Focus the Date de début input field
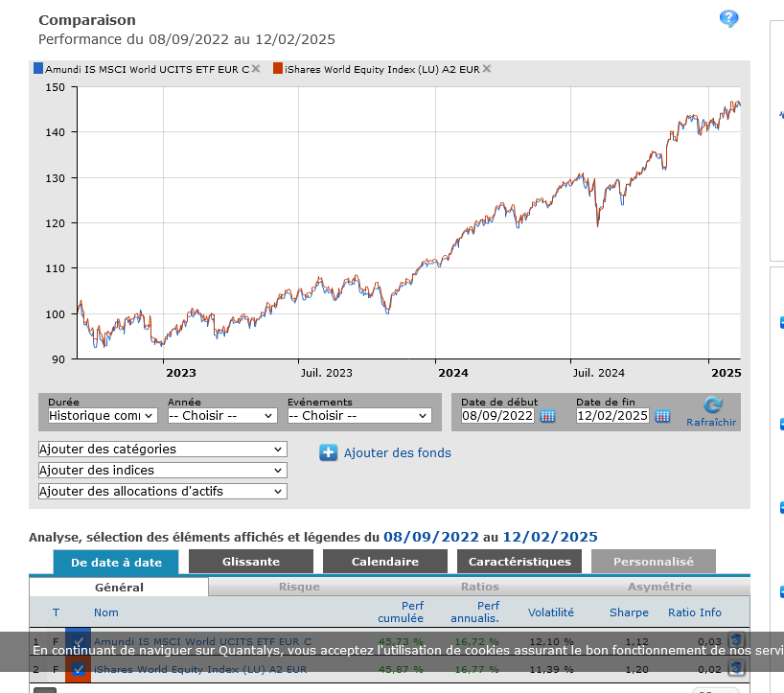The width and height of the screenshot is (784, 693). pyautogui.click(x=497, y=415)
